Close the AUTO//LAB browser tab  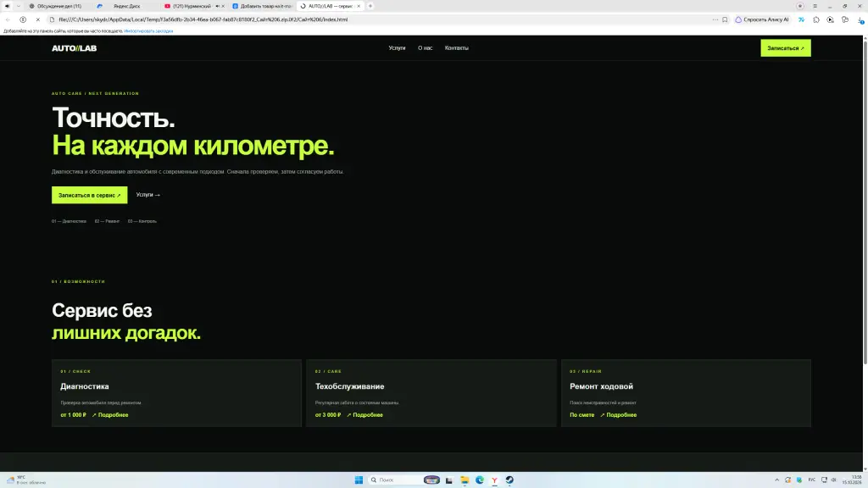click(x=359, y=6)
